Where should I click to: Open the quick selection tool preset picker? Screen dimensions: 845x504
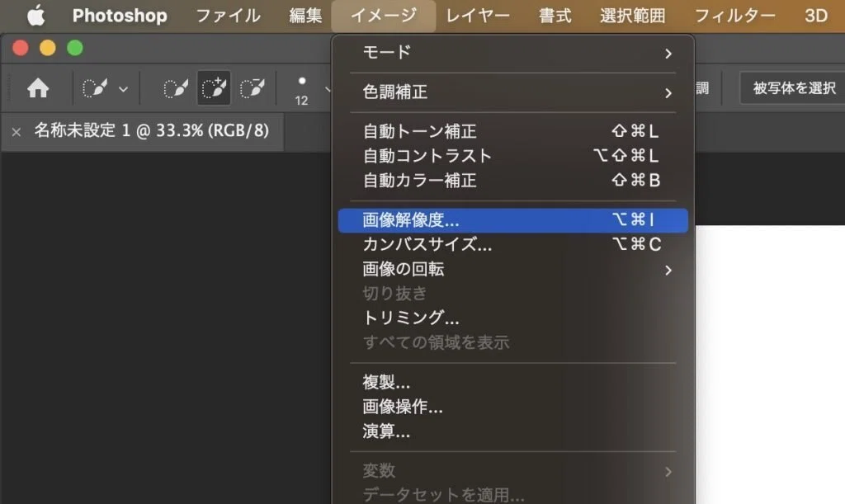tap(105, 88)
